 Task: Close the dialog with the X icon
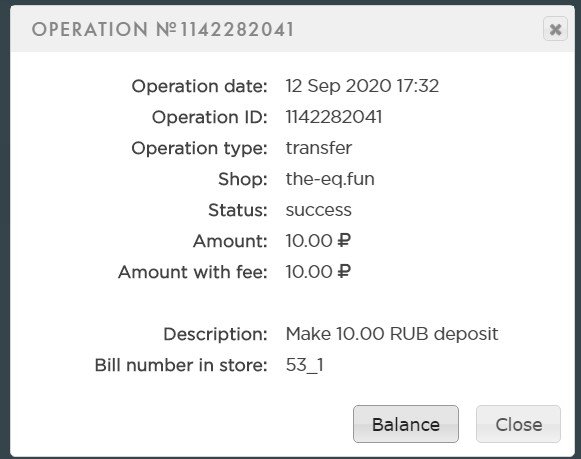click(x=555, y=29)
